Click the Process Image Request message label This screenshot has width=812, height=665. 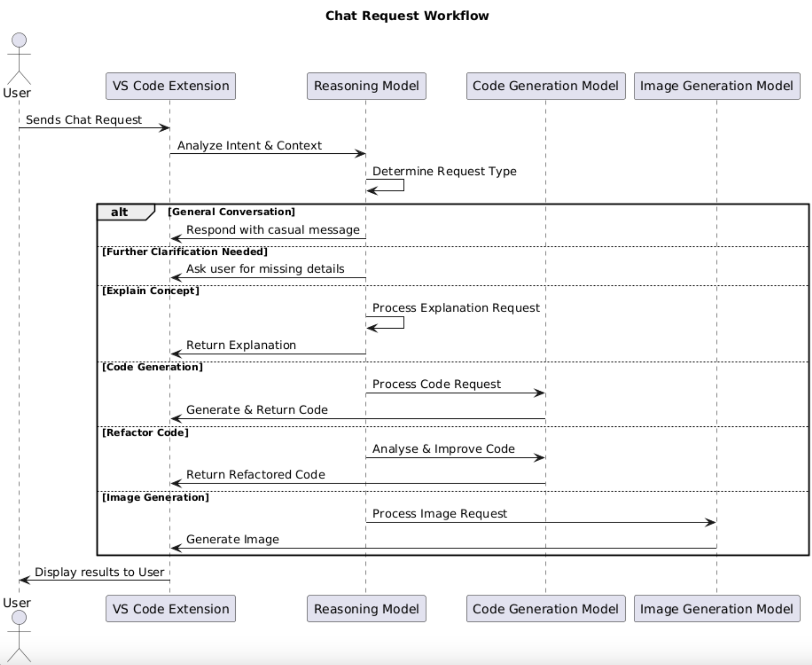click(439, 514)
